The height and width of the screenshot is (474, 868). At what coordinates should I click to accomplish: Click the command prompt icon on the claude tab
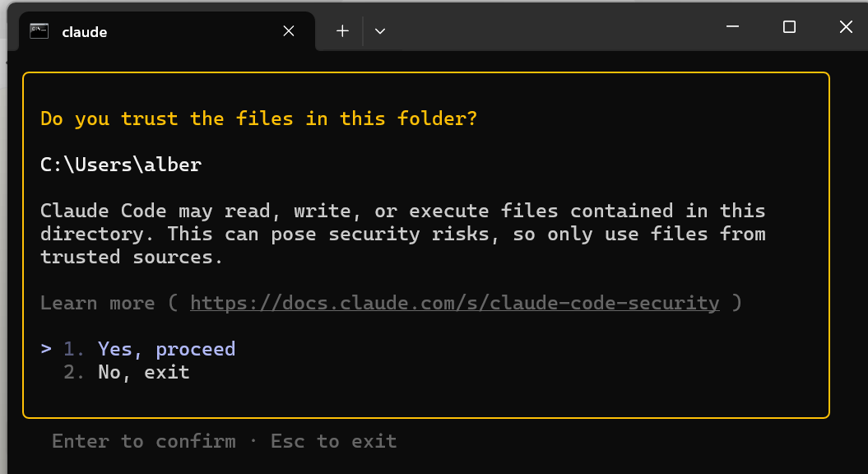point(38,31)
